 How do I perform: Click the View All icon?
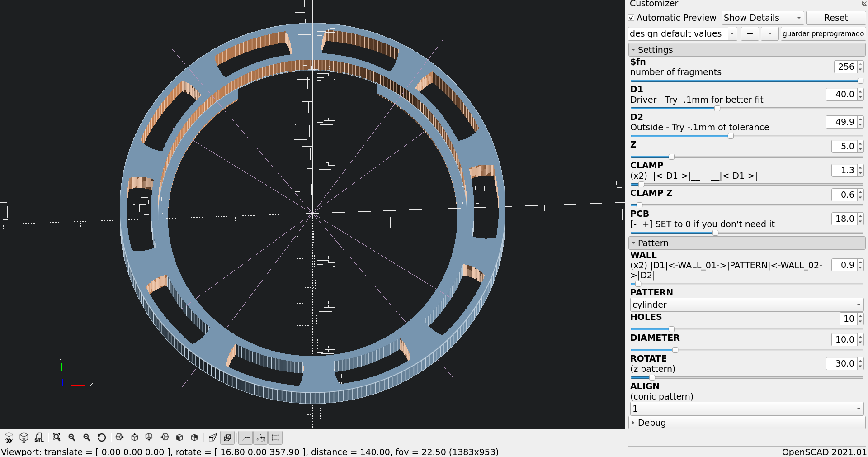tap(57, 438)
